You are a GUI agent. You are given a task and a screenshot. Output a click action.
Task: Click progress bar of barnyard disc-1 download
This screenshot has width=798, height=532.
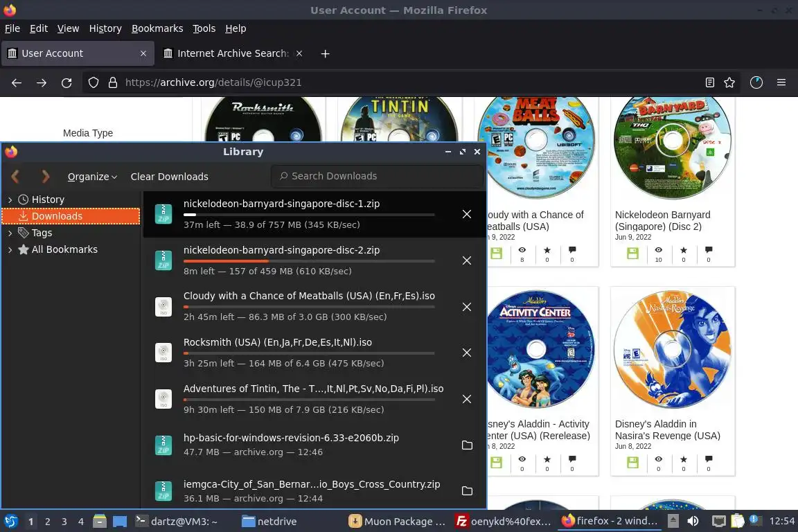pos(309,215)
